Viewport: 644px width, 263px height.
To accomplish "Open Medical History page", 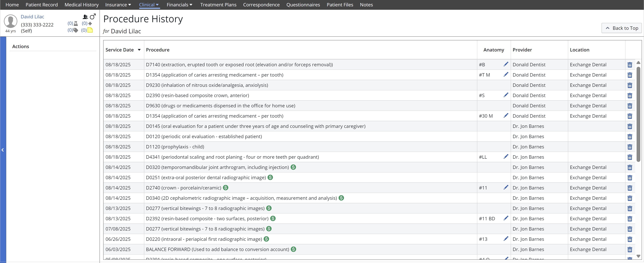I will point(81,5).
